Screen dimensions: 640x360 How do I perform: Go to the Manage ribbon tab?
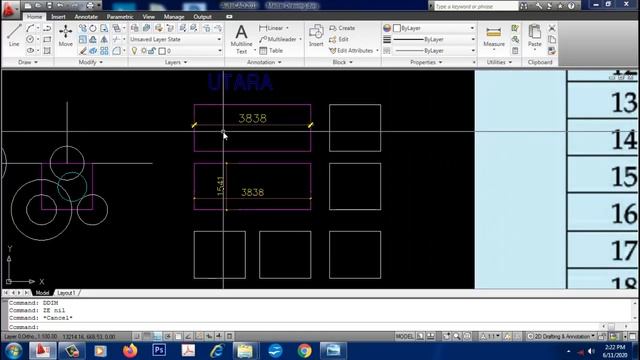[x=174, y=17]
